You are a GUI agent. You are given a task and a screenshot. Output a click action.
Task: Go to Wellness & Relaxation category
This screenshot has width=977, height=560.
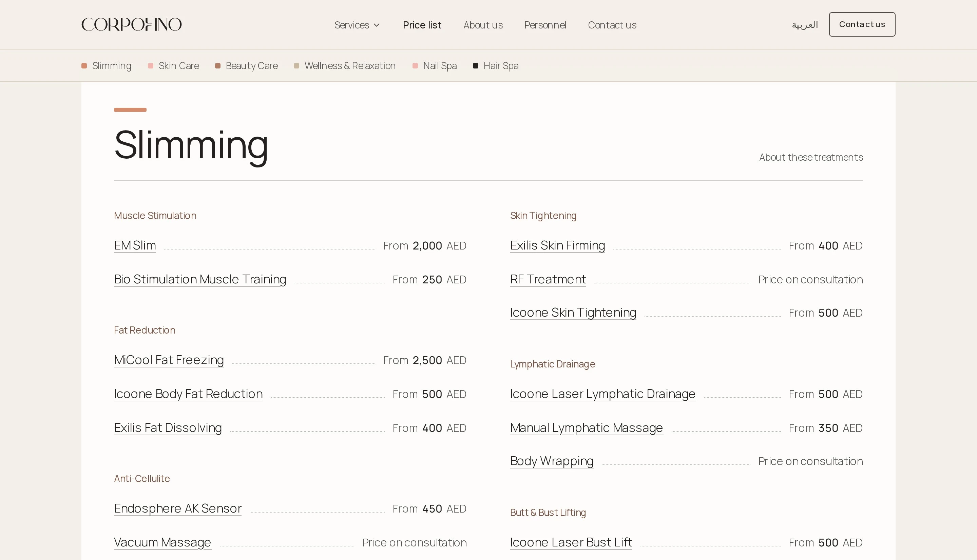click(x=345, y=66)
